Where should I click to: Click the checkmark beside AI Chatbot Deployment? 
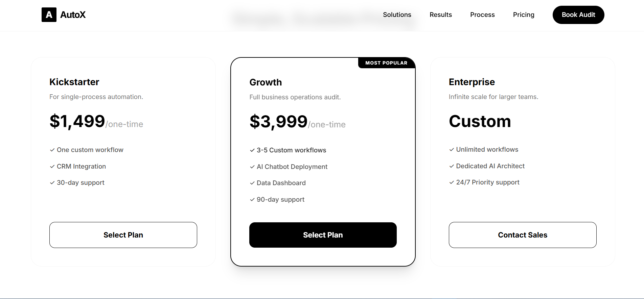[x=252, y=167]
